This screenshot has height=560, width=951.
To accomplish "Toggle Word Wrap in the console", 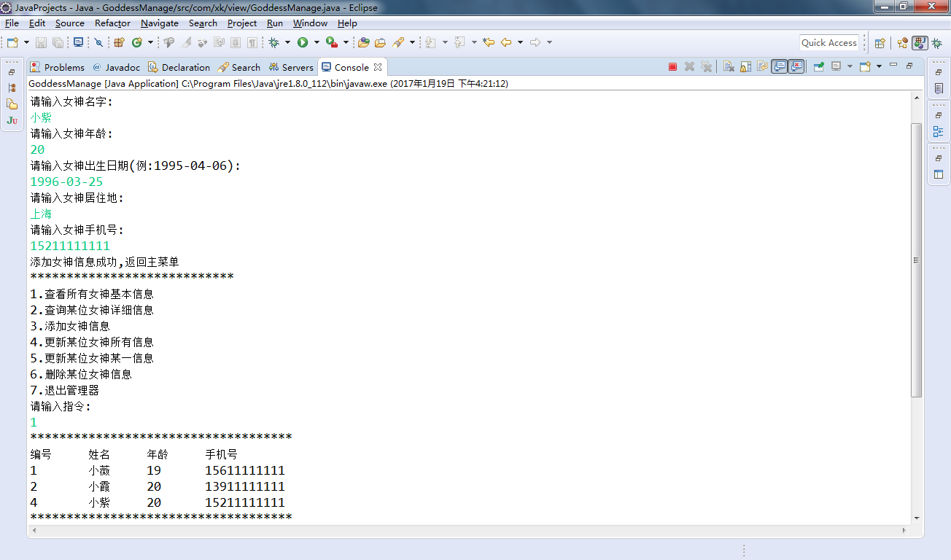I will pos(762,67).
